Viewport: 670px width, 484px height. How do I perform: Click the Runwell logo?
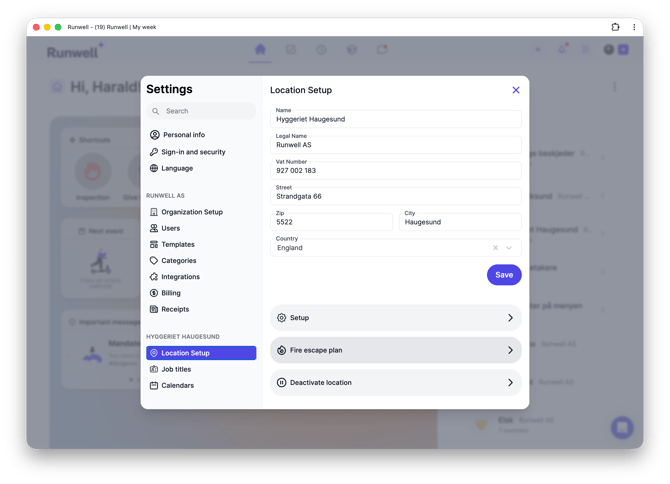coord(75,52)
